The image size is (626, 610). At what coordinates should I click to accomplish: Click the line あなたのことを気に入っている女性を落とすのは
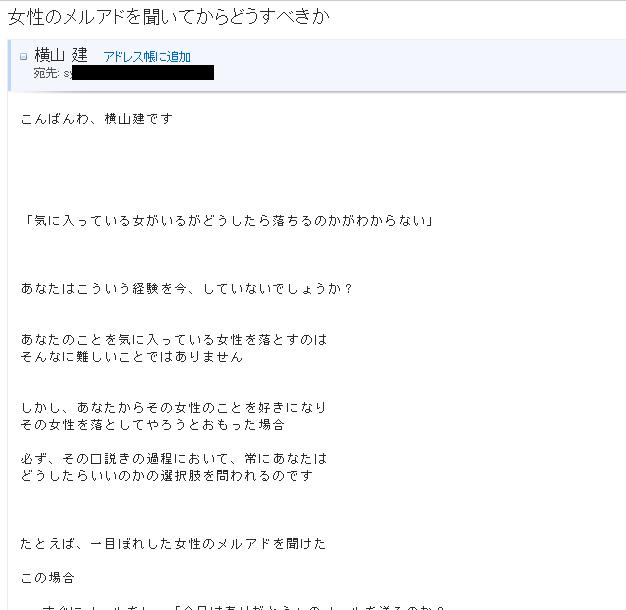(x=174, y=339)
